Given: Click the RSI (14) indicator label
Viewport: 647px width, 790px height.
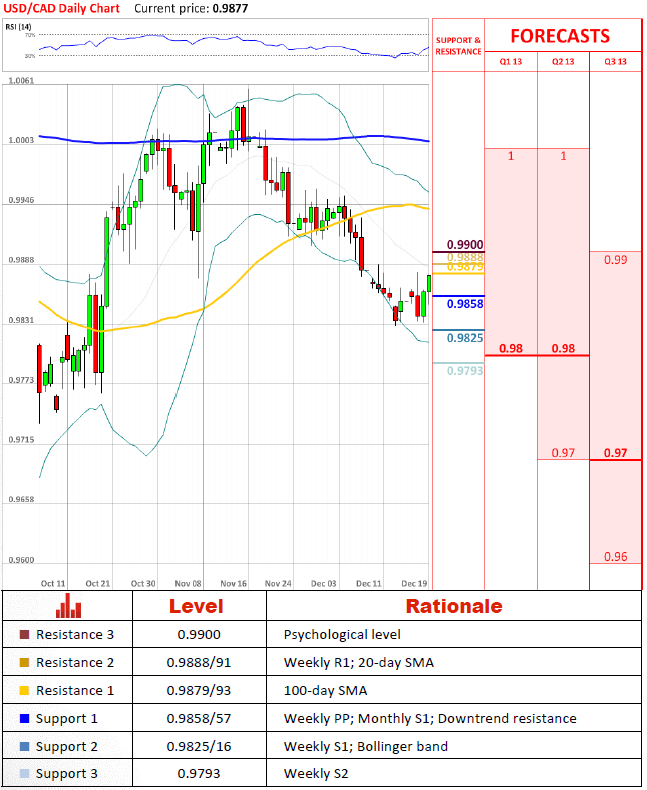Looking at the screenshot, I should click(18, 27).
